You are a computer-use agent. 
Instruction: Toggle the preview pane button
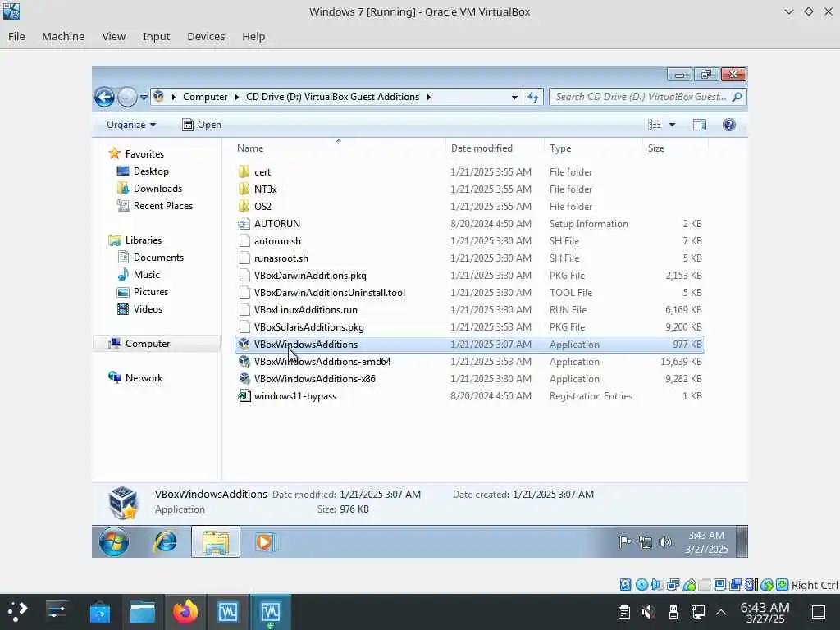[x=699, y=125]
